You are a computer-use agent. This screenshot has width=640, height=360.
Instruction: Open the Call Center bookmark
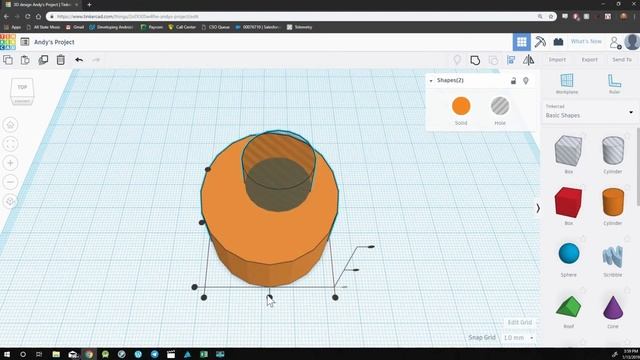pyautogui.click(x=182, y=27)
